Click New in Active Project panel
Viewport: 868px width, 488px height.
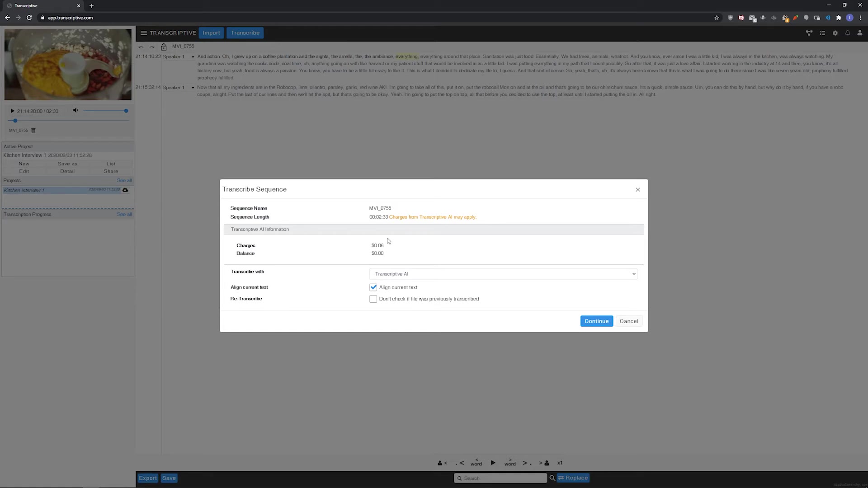(x=24, y=164)
